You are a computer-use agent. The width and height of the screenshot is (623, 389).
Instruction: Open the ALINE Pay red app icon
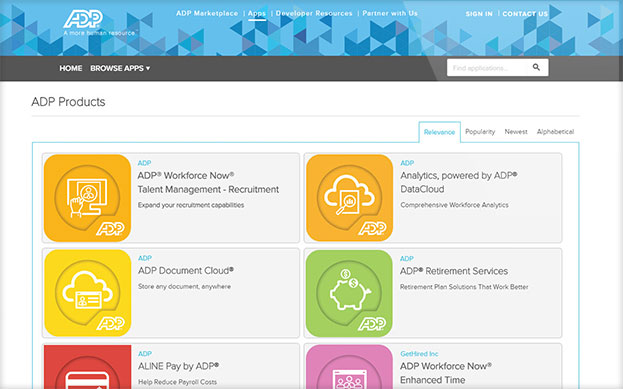[x=87, y=367]
